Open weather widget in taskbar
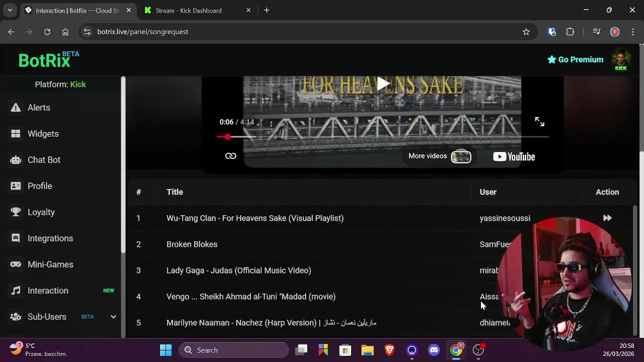Image resolution: width=644 pixels, height=362 pixels. (x=38, y=350)
